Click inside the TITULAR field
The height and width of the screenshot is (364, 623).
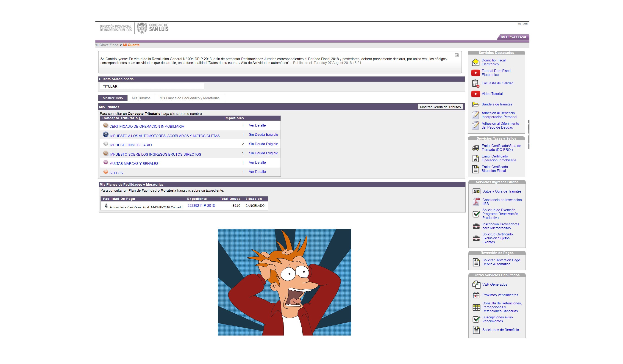point(152,86)
